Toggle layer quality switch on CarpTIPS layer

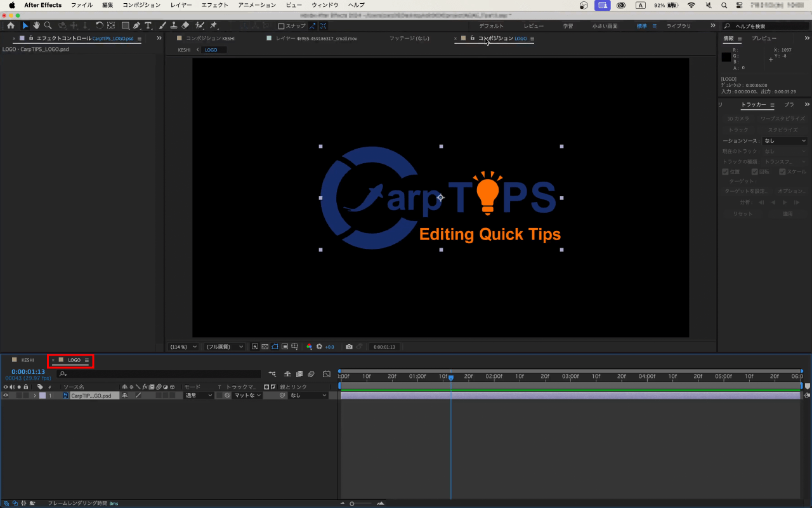(x=138, y=395)
